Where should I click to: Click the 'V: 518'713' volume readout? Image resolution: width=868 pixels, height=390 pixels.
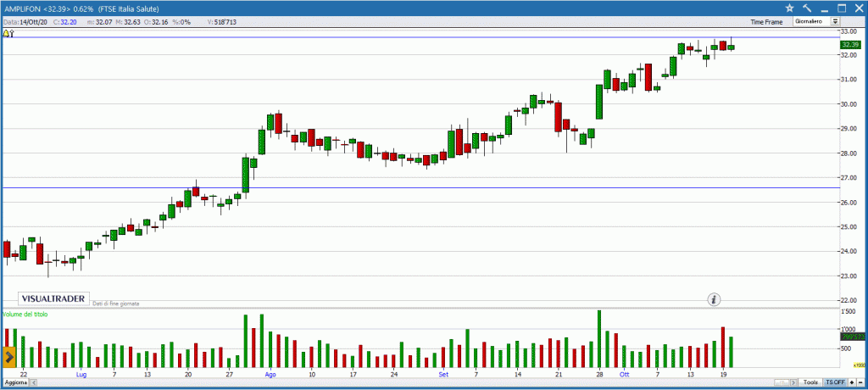point(221,21)
